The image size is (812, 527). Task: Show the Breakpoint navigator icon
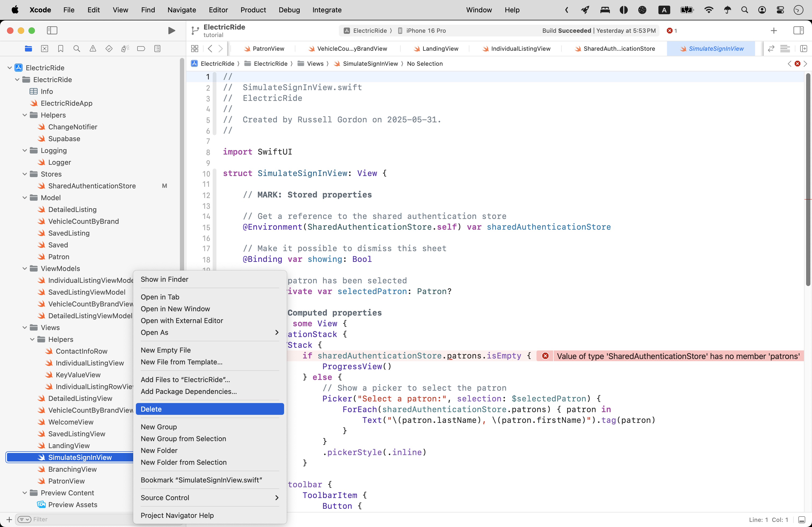click(x=141, y=49)
